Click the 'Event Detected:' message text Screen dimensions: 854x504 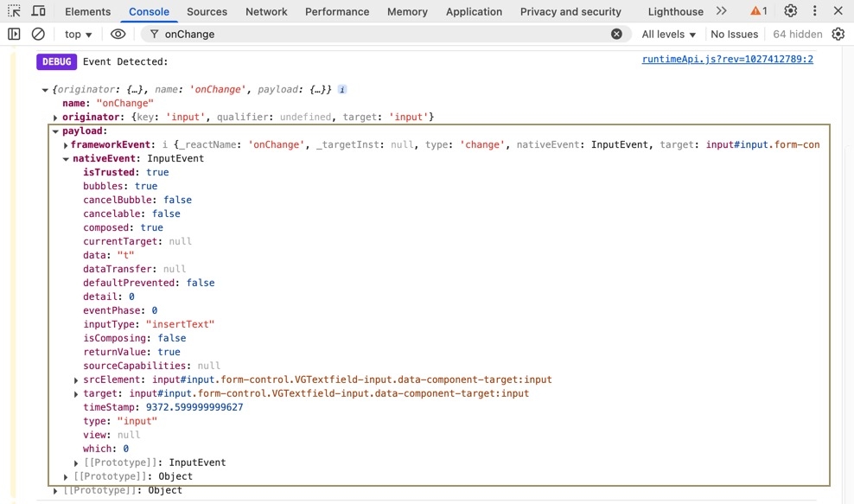[125, 61]
